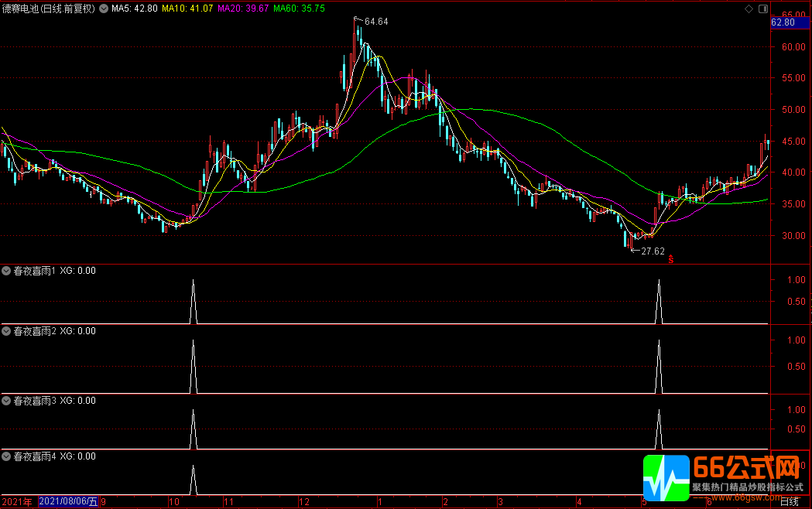This screenshot has height=509, width=812.
Task: Click the diamond icon at chart top-right
Action: tap(749, 9)
